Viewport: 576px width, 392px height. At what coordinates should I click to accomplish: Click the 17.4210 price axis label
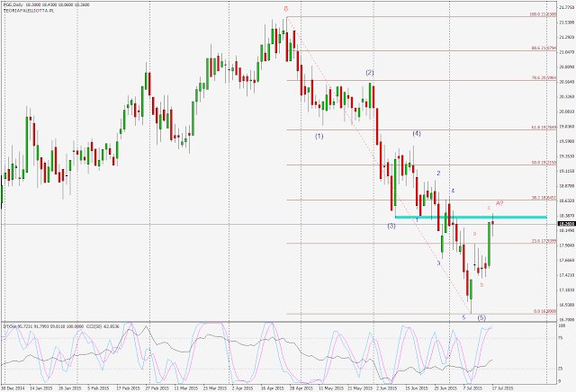[566, 275]
